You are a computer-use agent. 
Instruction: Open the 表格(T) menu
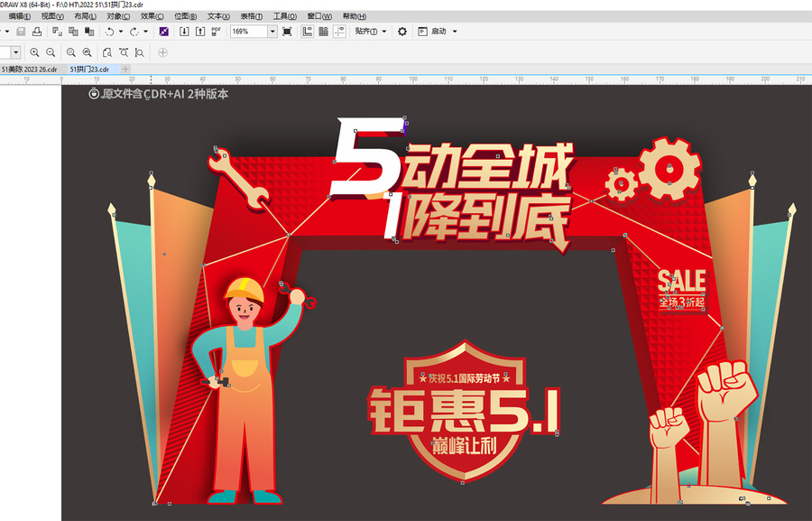pos(252,16)
